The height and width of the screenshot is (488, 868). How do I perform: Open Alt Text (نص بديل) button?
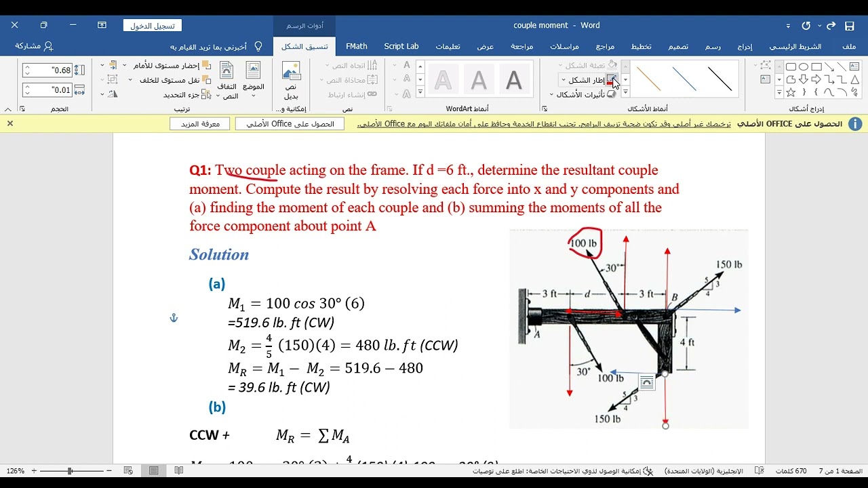coord(291,81)
